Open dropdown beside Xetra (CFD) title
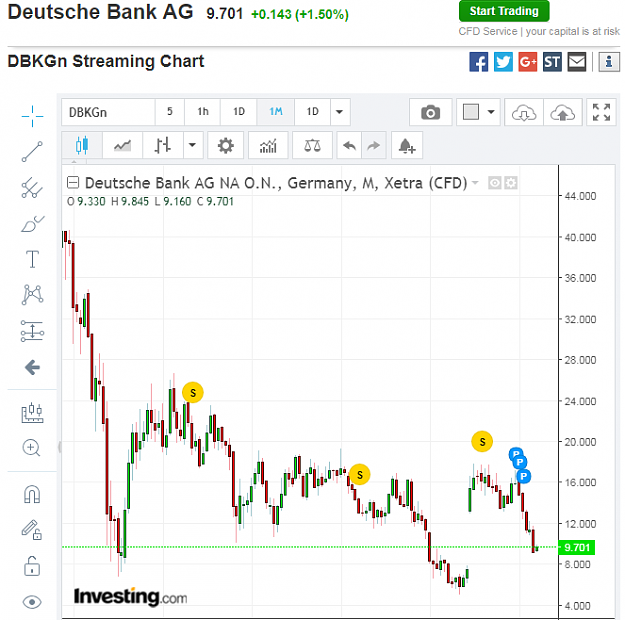 pos(475,183)
